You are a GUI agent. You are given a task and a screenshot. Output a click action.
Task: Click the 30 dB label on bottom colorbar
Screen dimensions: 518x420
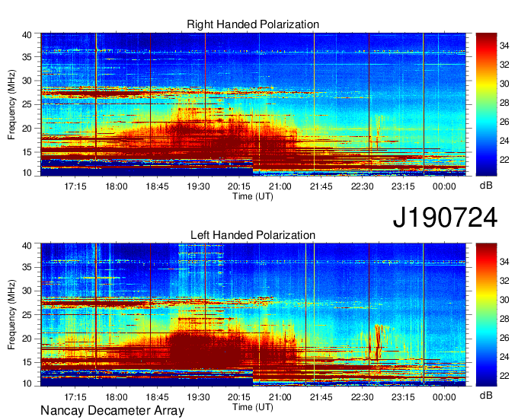click(x=504, y=300)
